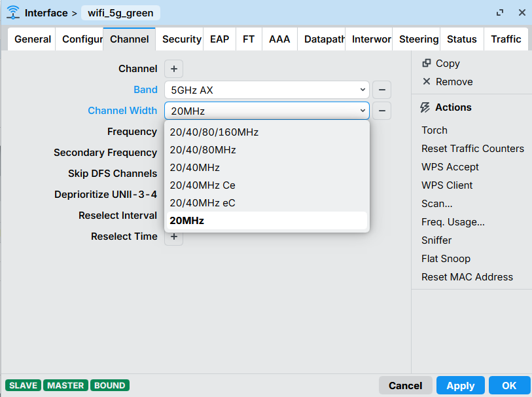Run the Torch action
532x397 pixels.
coord(434,130)
